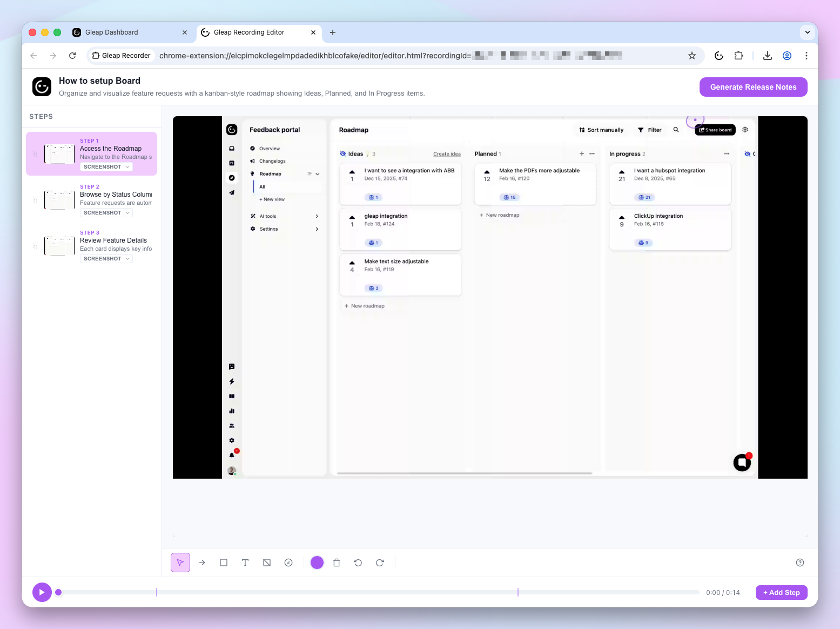
Task: Click the trash delete icon
Action: 337,563
